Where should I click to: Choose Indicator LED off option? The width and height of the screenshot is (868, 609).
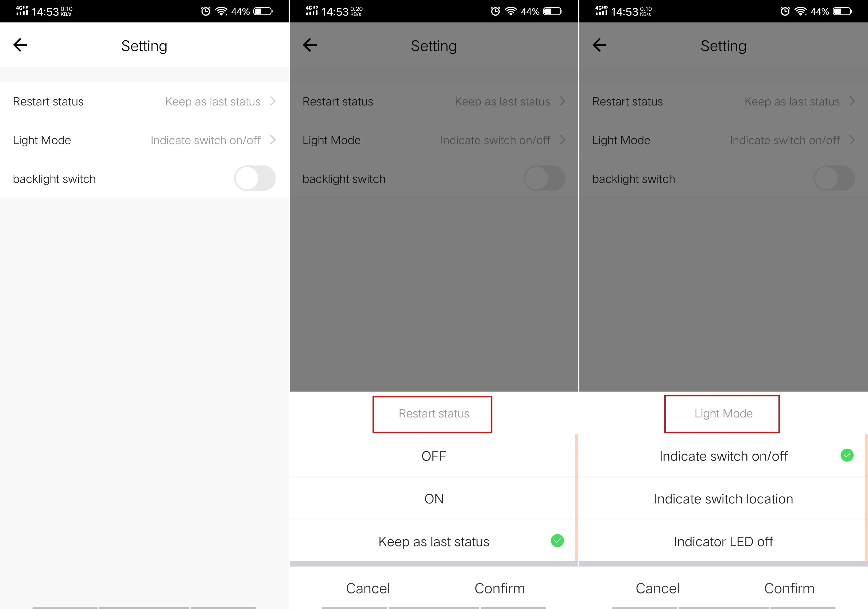pos(723,541)
